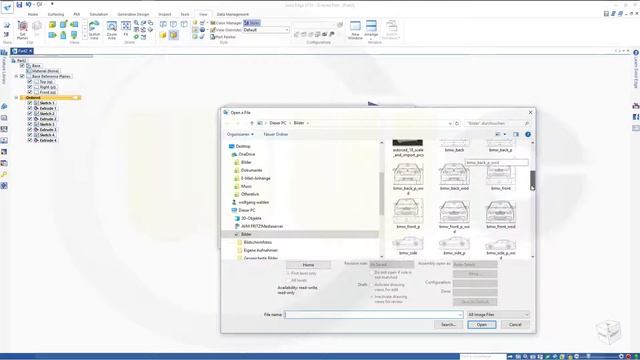Viewport: 640px width, 360px height.
Task: Go up one folder level in the file dialog
Action: click(x=252, y=123)
